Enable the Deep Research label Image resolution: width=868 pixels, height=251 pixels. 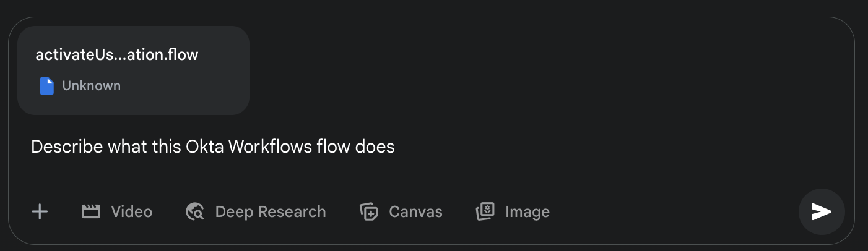coord(270,212)
